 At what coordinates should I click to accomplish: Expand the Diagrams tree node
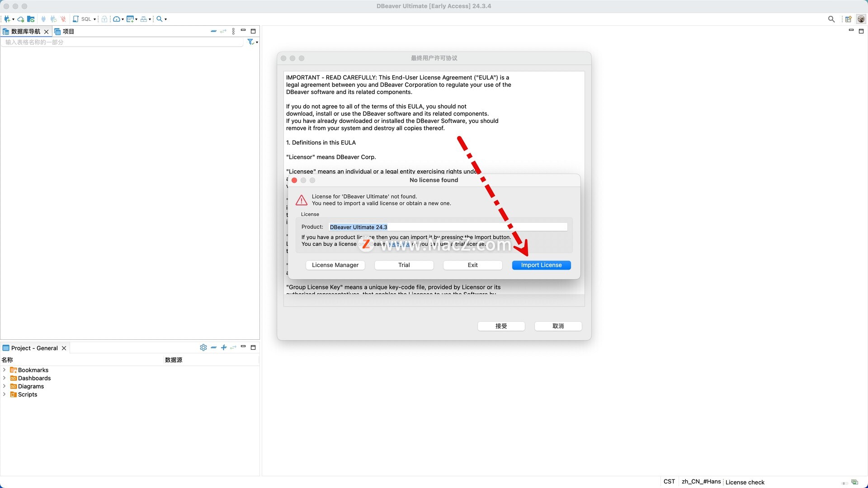pyautogui.click(x=5, y=386)
